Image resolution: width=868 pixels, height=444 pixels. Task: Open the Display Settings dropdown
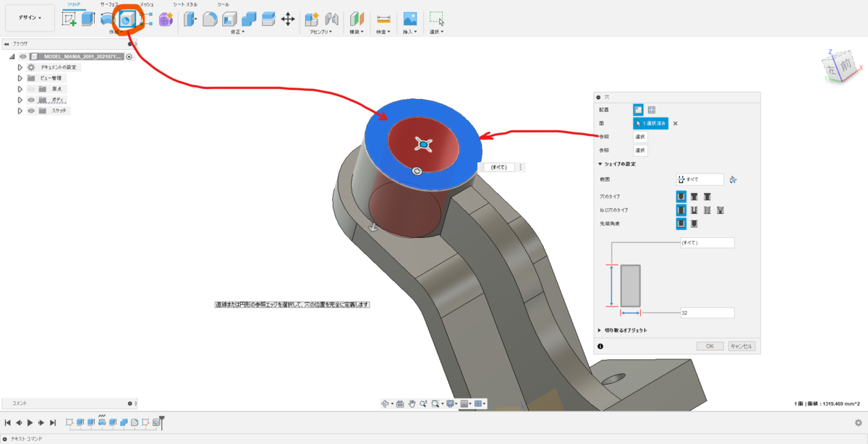pyautogui.click(x=451, y=404)
